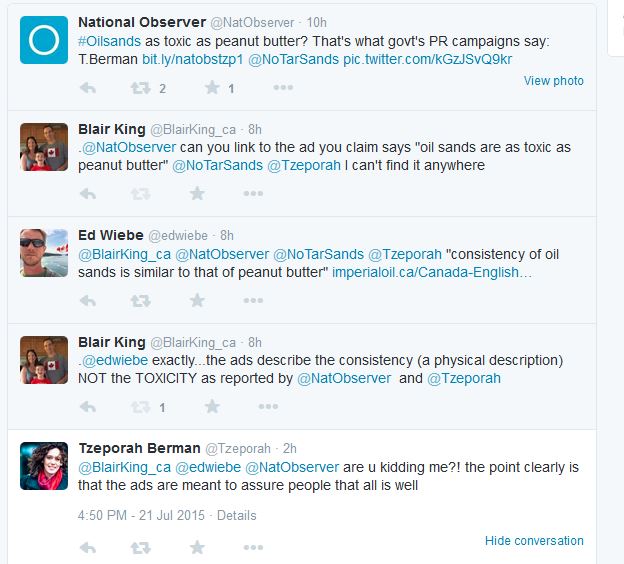Open Details of Tzeporah Berman's tweet
The height and width of the screenshot is (564, 624).
237,516
